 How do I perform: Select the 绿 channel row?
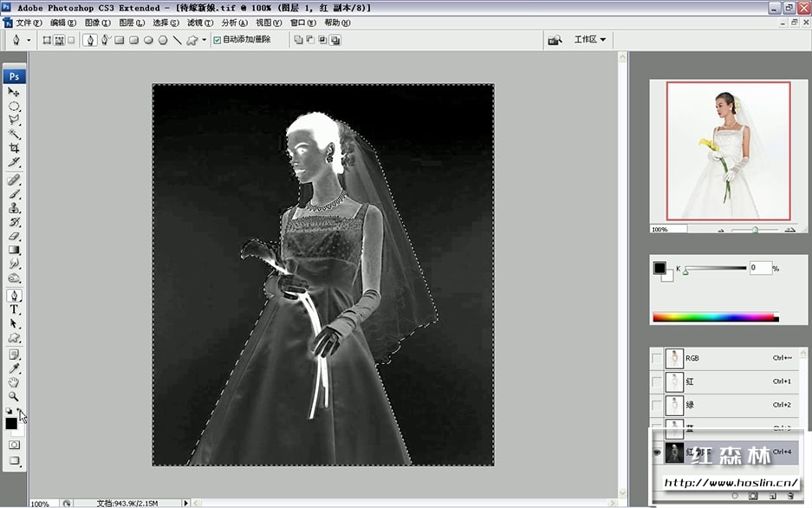click(x=724, y=405)
